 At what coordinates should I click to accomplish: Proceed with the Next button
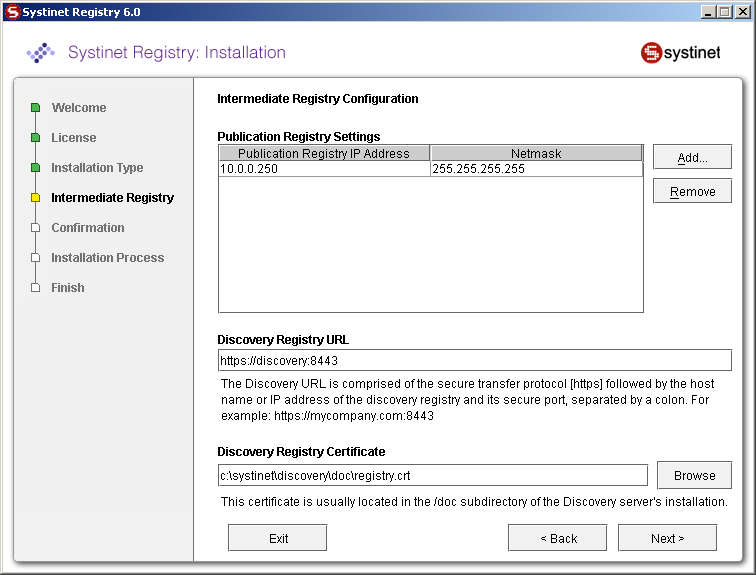[x=667, y=538]
